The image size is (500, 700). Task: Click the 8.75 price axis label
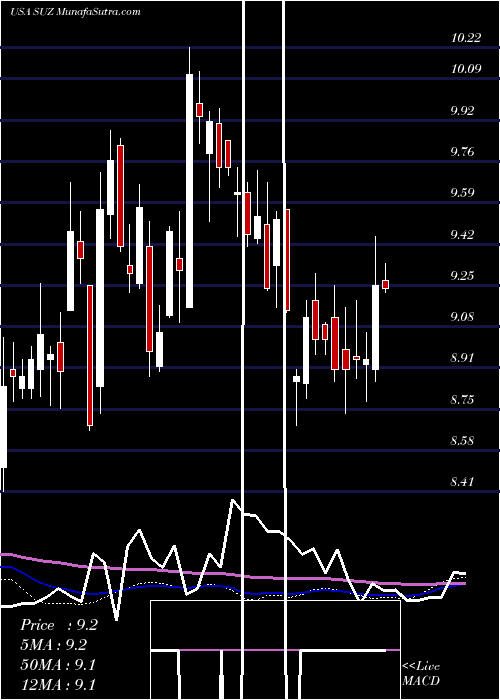(462, 400)
